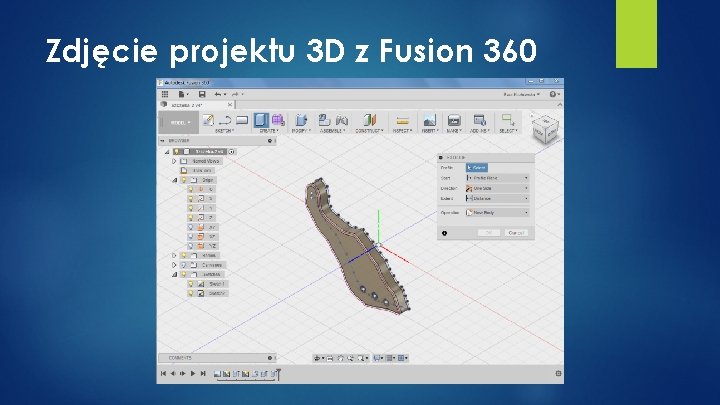This screenshot has width=720, height=405.
Task: Open the user account name dropdown
Action: click(x=522, y=94)
